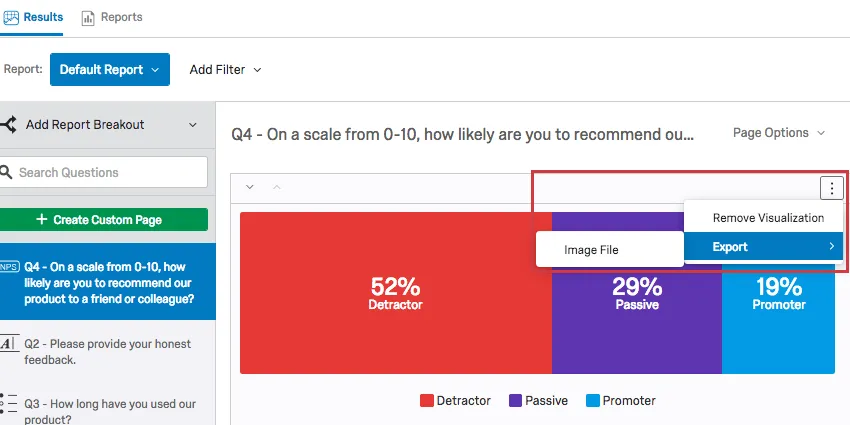Open the Default Report dropdown
The image size is (850, 425).
tap(110, 70)
